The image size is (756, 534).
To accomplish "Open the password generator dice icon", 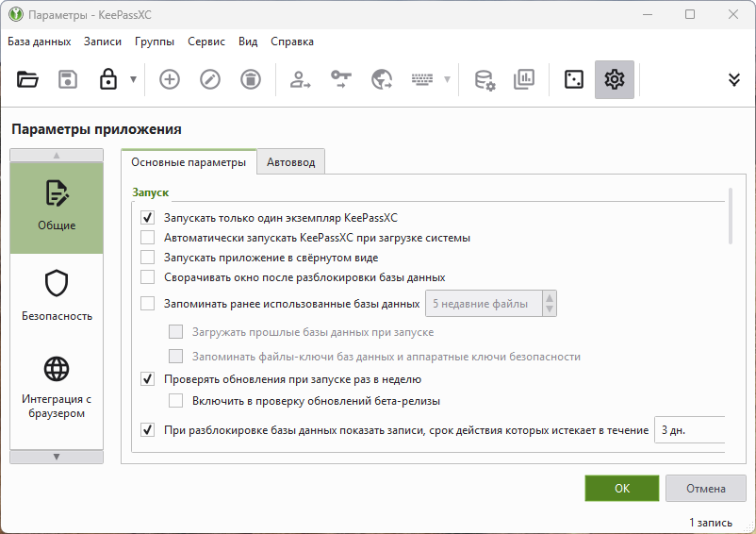I will coord(573,80).
